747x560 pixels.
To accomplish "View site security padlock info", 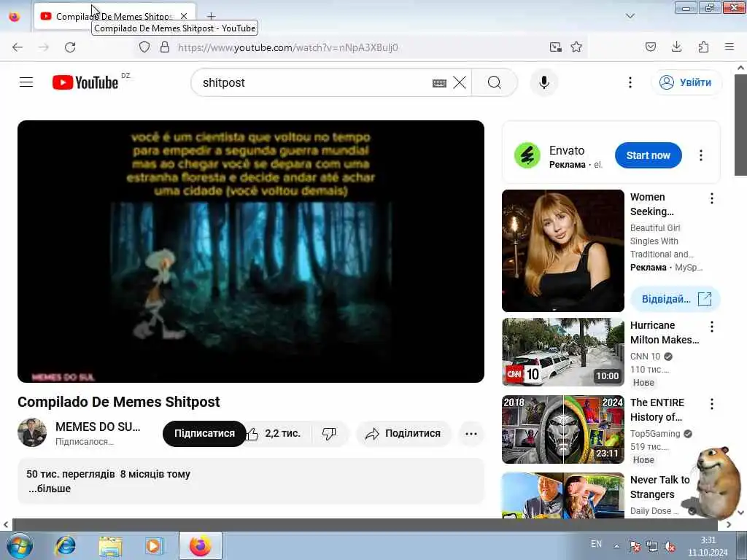I will pyautogui.click(x=165, y=47).
